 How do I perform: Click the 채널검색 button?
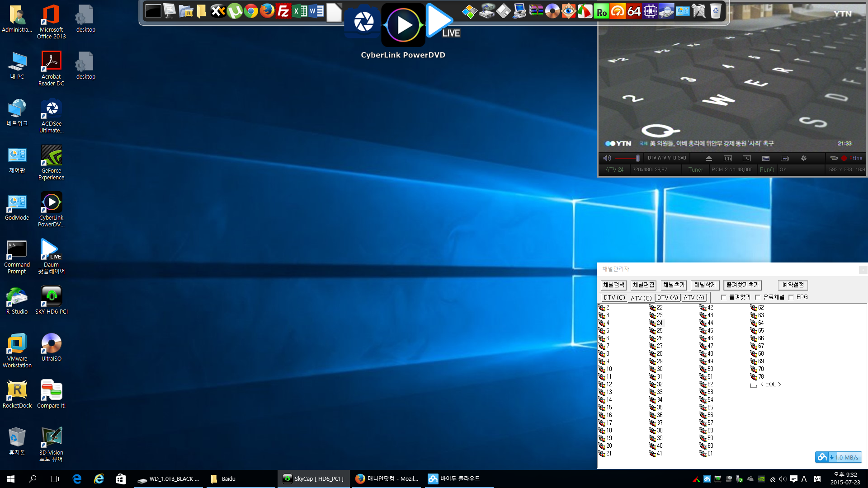point(613,285)
